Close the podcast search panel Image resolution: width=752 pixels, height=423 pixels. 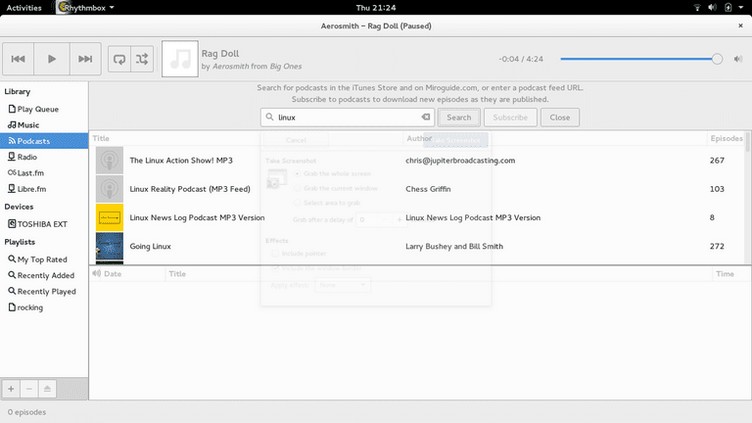coord(560,117)
